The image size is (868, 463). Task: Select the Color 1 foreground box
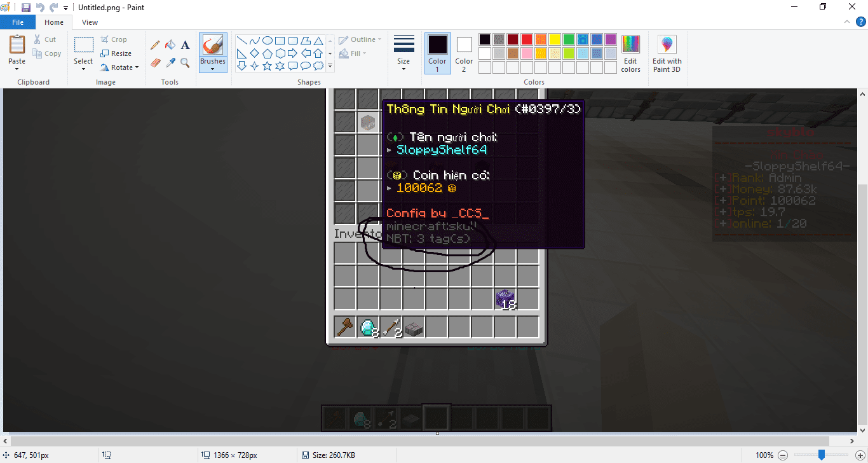click(x=437, y=53)
